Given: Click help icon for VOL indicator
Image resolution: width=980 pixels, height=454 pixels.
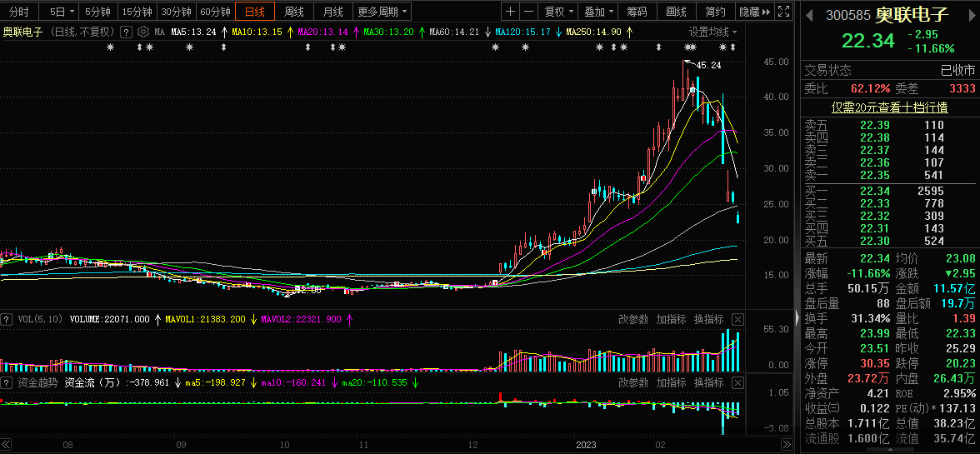Looking at the screenshot, I should [7, 319].
